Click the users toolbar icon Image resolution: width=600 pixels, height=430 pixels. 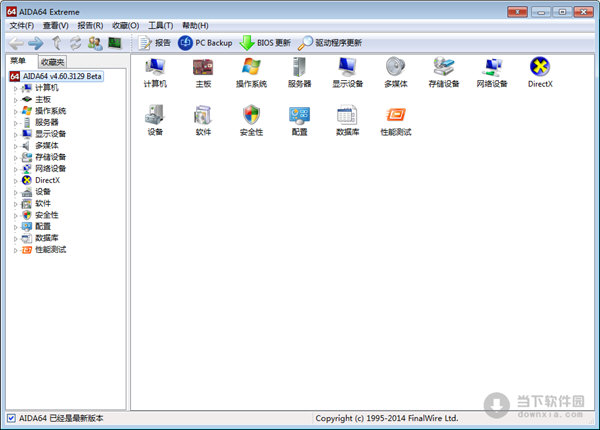[x=95, y=43]
